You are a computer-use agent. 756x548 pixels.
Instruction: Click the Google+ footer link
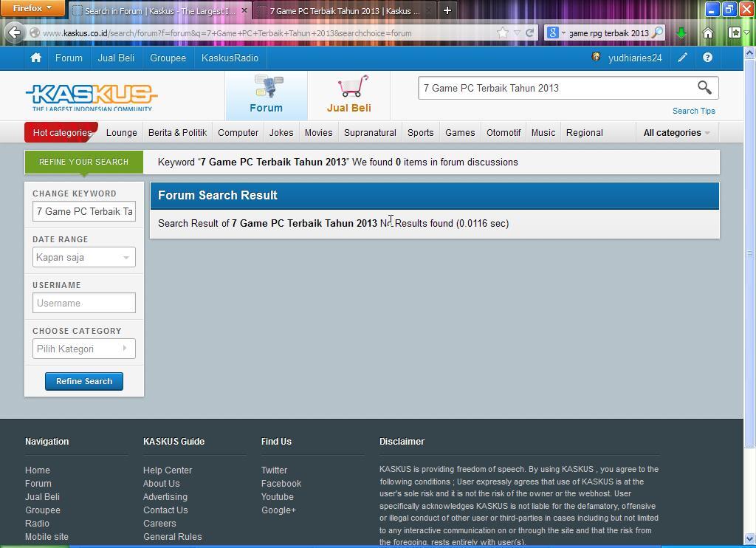278,510
